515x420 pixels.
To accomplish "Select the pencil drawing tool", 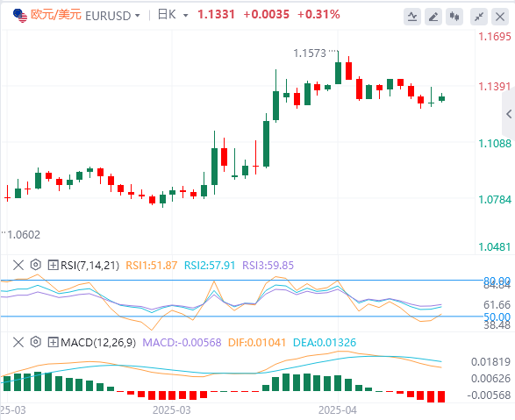I will 433,17.
